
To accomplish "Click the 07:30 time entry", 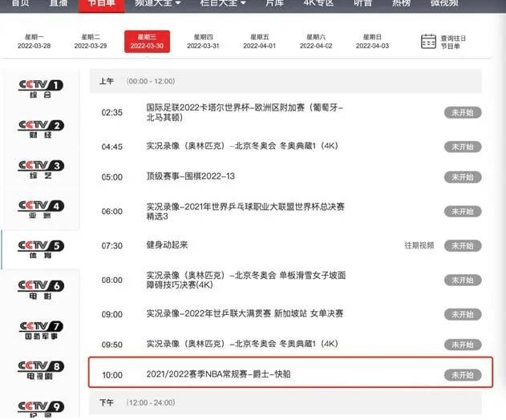I will (x=112, y=246).
